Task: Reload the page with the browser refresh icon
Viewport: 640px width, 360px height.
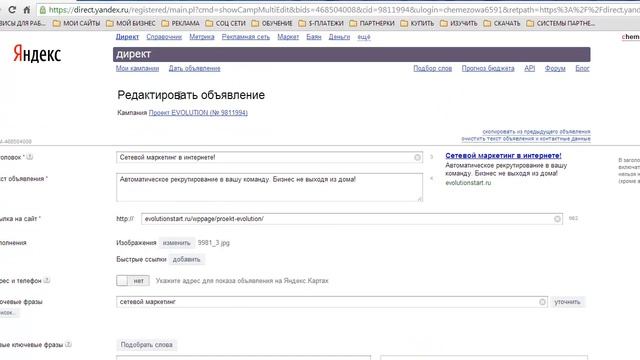Action: [12, 10]
